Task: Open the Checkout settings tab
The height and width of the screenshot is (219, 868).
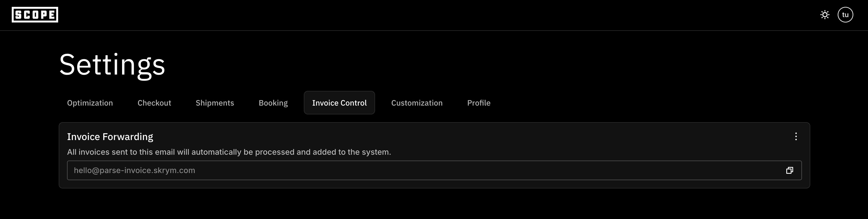Action: [154, 103]
